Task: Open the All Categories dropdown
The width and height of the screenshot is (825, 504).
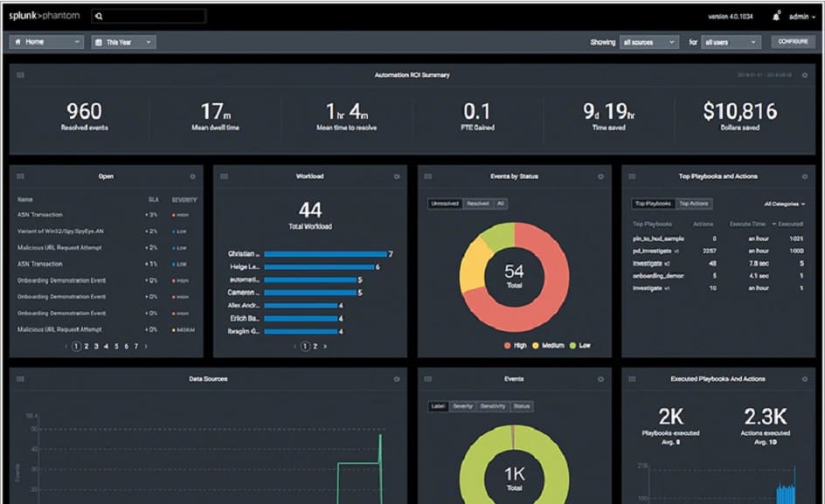Action: 784,204
